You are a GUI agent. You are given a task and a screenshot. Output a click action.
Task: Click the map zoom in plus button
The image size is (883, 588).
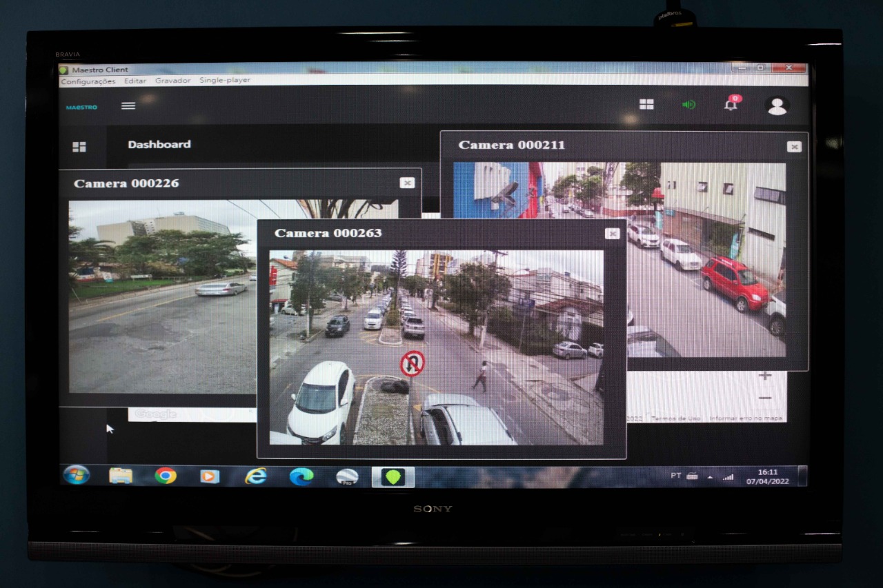pos(765,376)
